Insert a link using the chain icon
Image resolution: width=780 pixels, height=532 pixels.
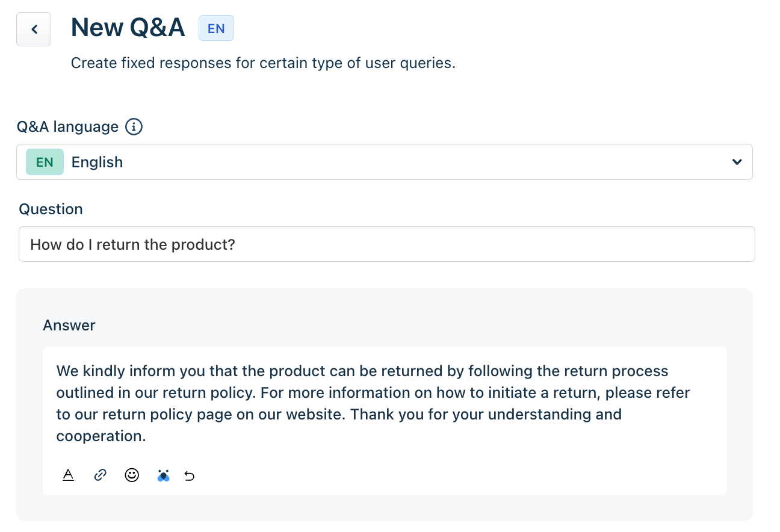click(x=101, y=475)
